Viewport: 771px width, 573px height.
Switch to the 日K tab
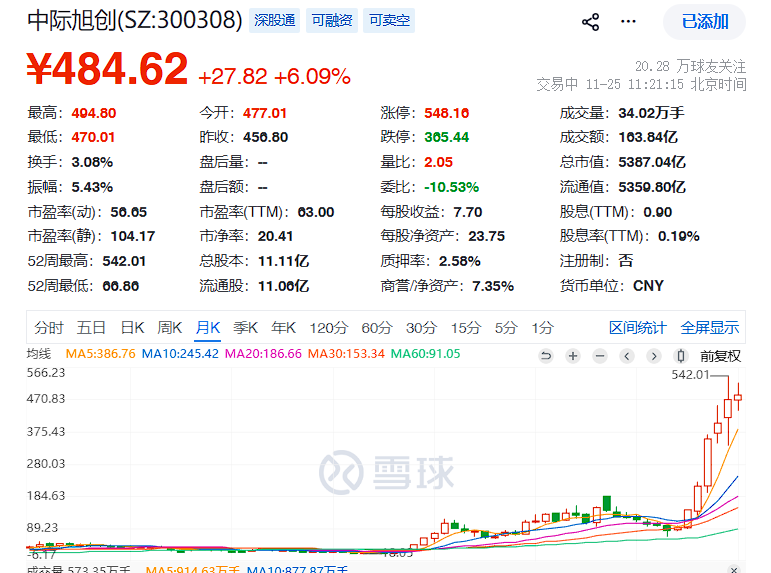tap(132, 328)
